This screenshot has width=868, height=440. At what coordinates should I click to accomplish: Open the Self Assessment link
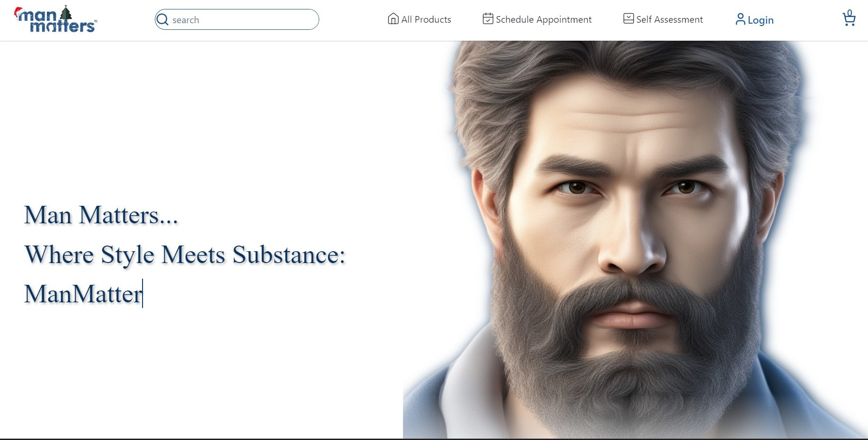pos(669,19)
